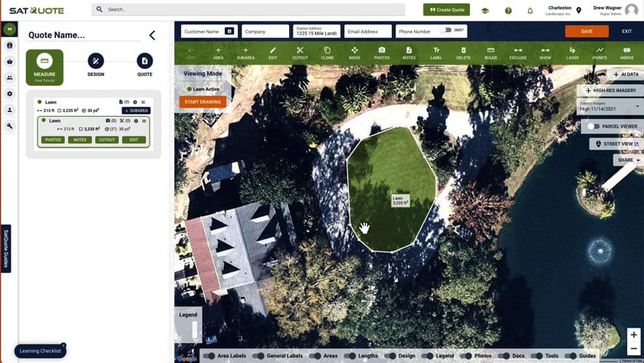Enable the SMS toggle
This screenshot has width=644, height=363.
coord(445,30)
